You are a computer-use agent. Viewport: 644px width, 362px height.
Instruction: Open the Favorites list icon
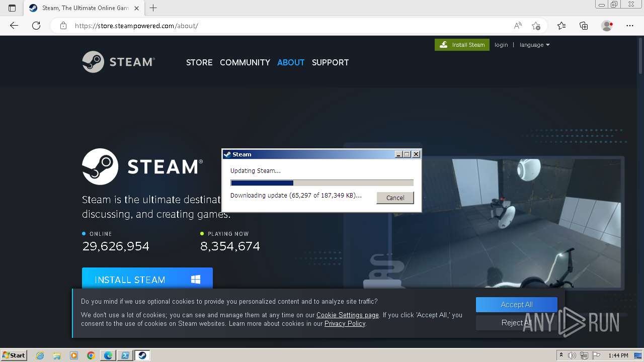point(561,26)
